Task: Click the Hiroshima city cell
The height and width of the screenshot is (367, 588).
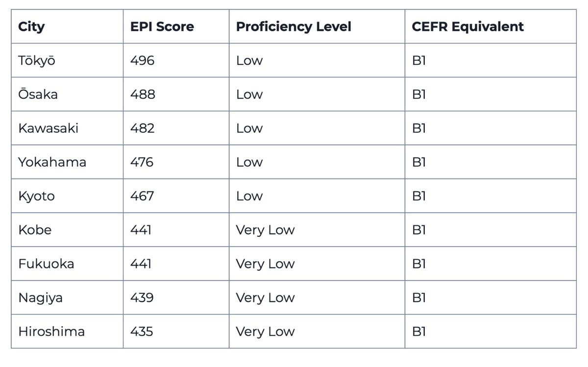Action: pyautogui.click(x=51, y=331)
